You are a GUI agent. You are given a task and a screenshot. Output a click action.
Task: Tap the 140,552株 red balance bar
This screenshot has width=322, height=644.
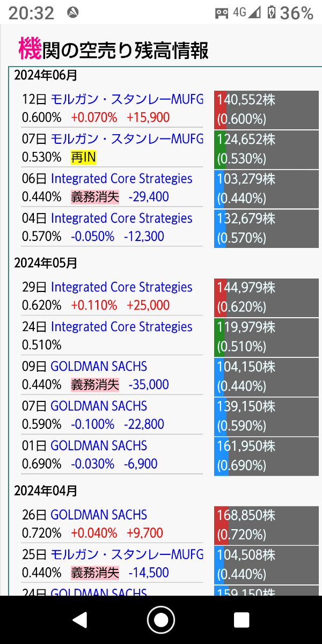[266, 109]
